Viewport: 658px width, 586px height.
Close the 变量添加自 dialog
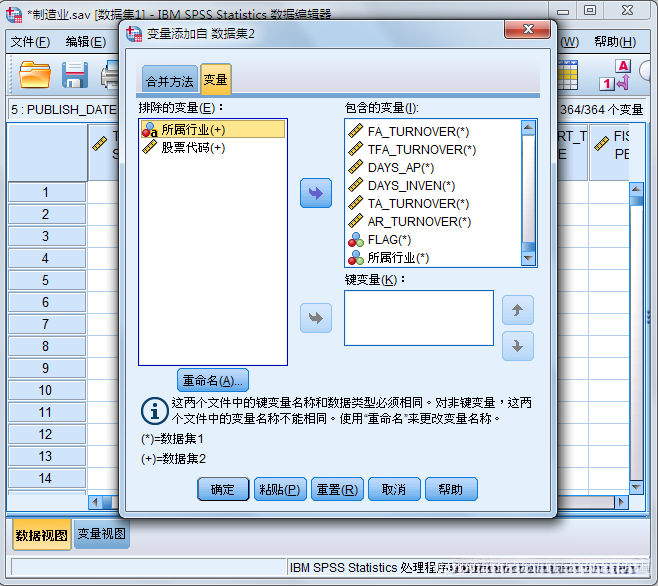click(527, 29)
